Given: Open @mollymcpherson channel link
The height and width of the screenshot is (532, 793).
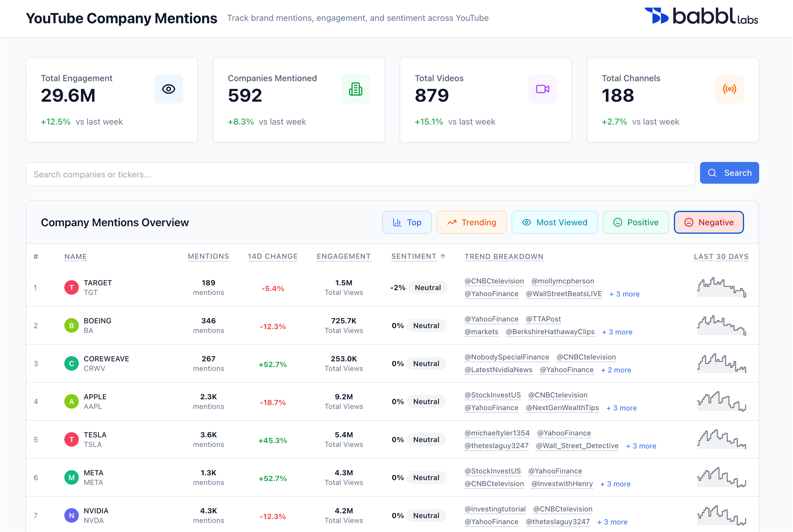Looking at the screenshot, I should 563,281.
